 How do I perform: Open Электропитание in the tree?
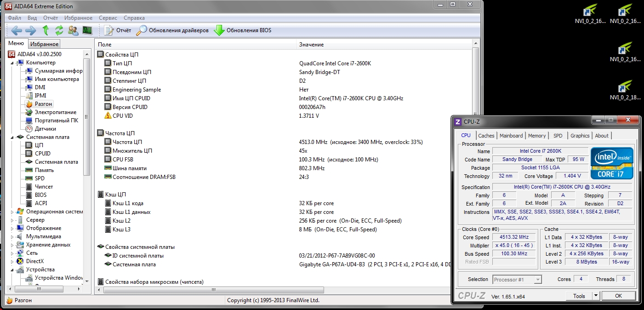[x=51, y=112]
